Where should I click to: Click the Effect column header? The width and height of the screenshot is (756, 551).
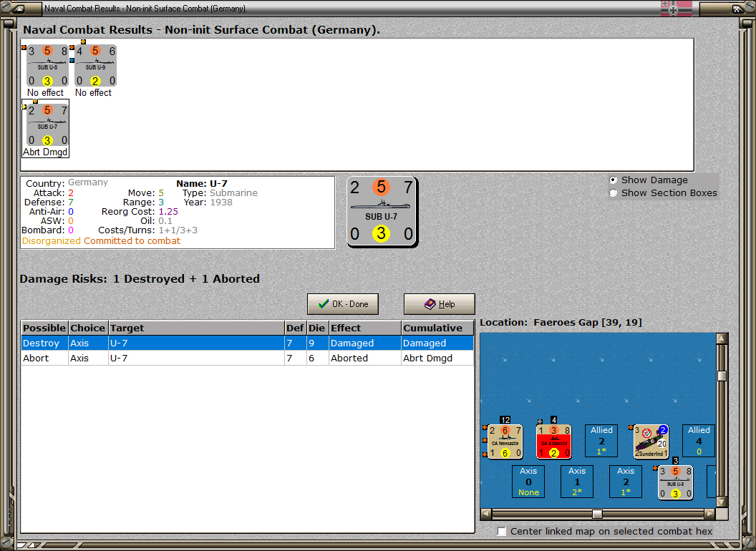(x=364, y=328)
